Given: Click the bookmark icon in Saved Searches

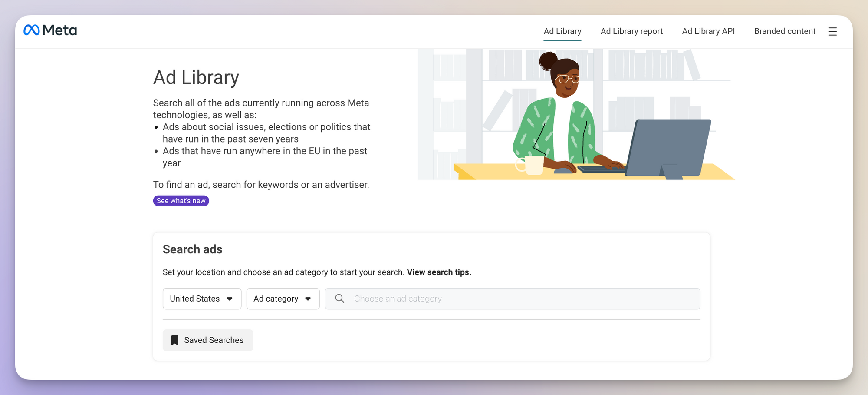Looking at the screenshot, I should (174, 340).
